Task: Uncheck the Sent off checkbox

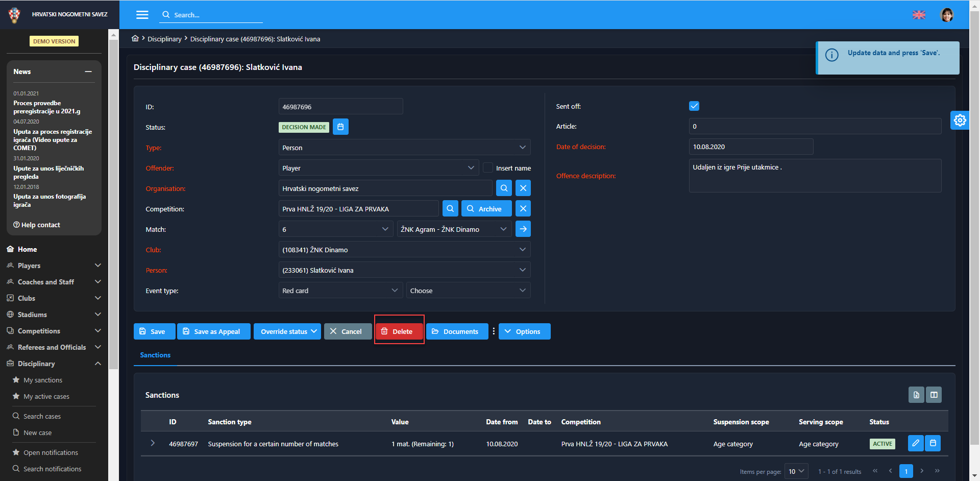Action: [x=694, y=106]
